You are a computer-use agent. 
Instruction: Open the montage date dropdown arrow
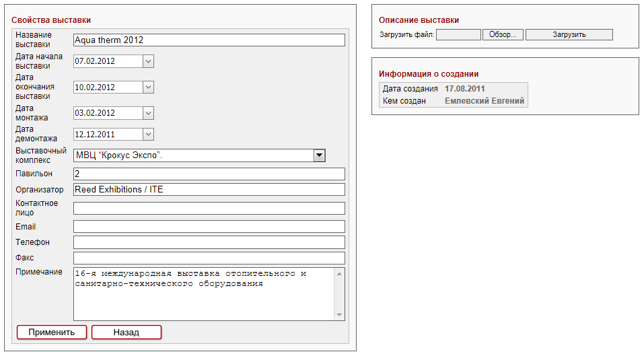point(149,113)
